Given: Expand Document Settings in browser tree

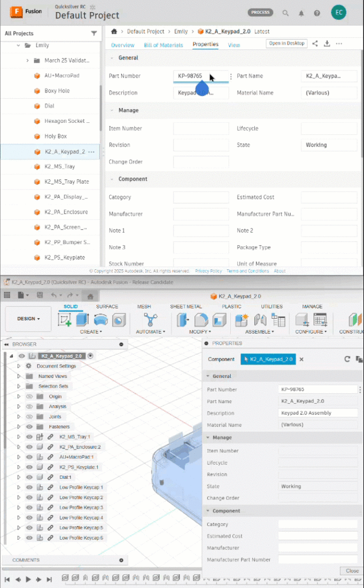Looking at the screenshot, I should point(18,366).
